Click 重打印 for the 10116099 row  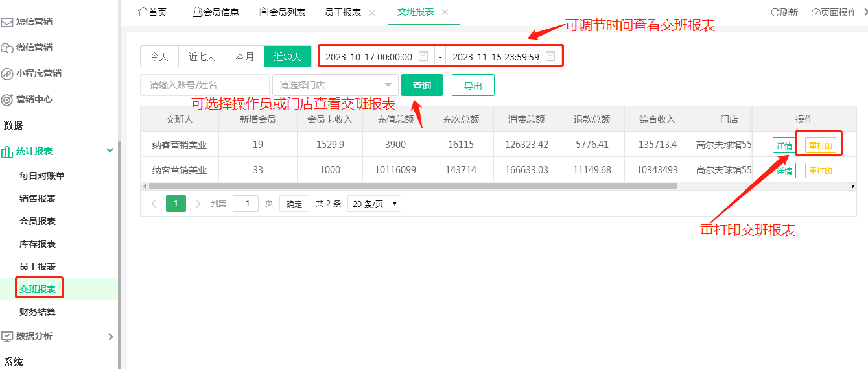tap(821, 171)
